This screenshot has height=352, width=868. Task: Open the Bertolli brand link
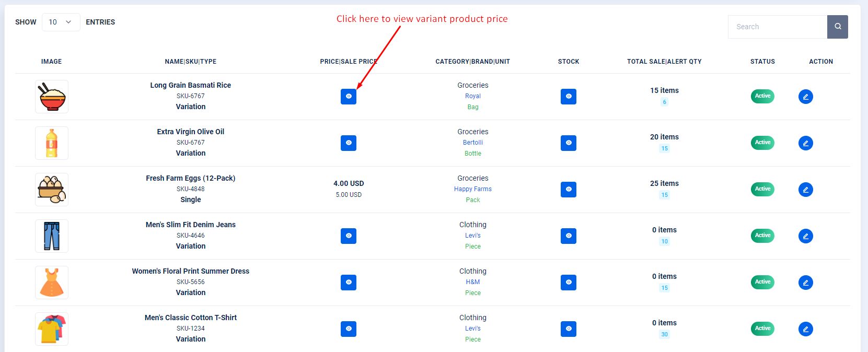(x=473, y=143)
